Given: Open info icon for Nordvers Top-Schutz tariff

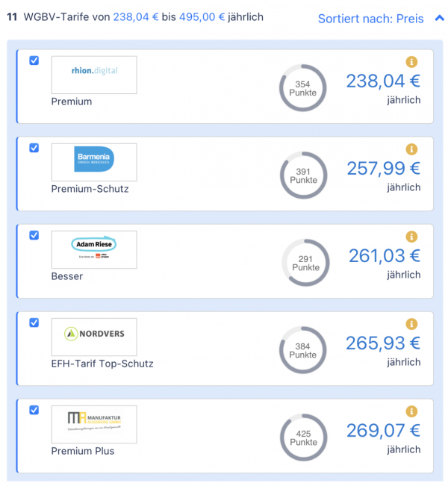Looking at the screenshot, I should pyautogui.click(x=411, y=324).
